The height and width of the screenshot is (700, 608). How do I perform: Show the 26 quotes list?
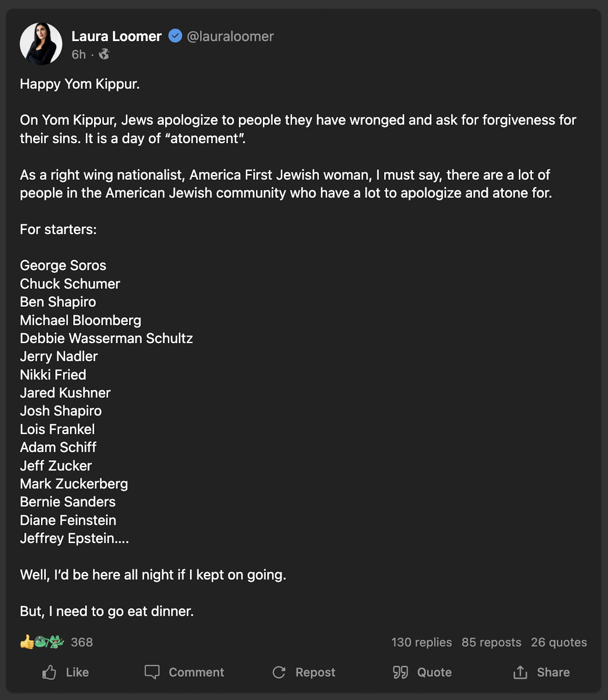(559, 642)
